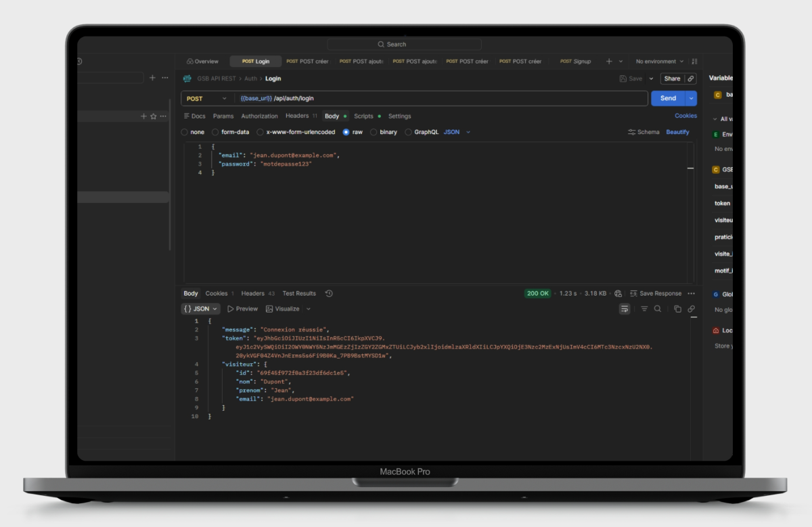Switch to response Preview
This screenshot has height=527, width=812.
(x=242, y=309)
